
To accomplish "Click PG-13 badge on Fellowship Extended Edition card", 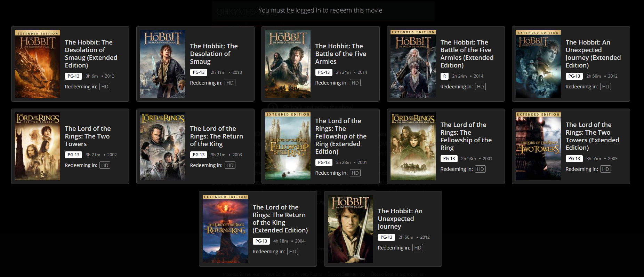I will [324, 162].
